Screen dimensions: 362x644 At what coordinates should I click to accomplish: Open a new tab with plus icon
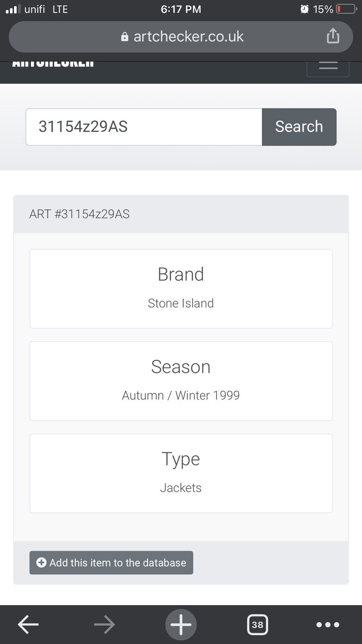(x=181, y=624)
